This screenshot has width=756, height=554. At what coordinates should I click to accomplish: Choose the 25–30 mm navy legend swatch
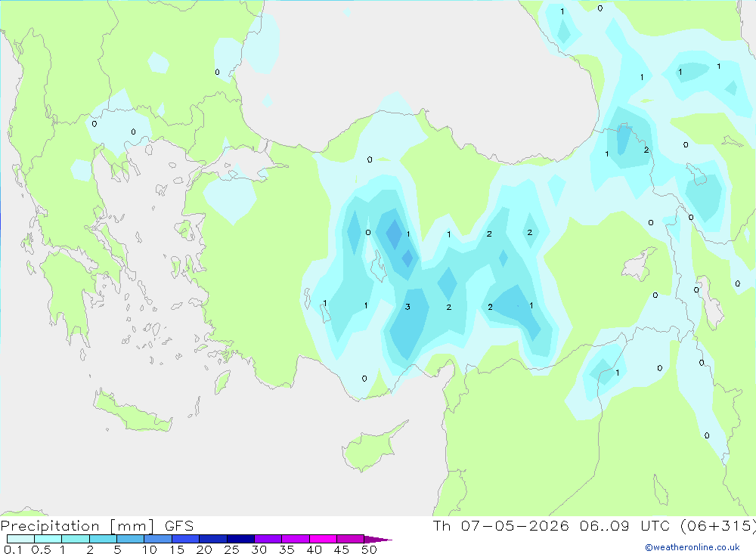pyautogui.click(x=240, y=539)
